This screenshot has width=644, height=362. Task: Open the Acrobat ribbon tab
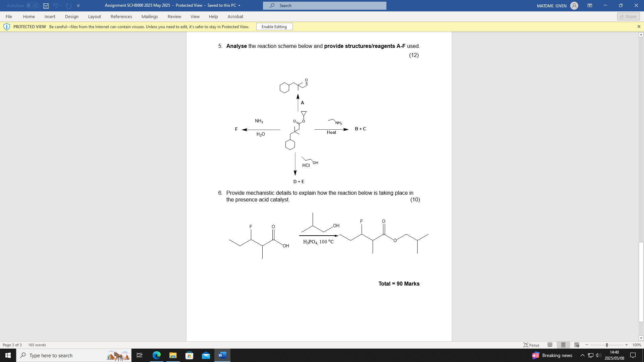235,16
